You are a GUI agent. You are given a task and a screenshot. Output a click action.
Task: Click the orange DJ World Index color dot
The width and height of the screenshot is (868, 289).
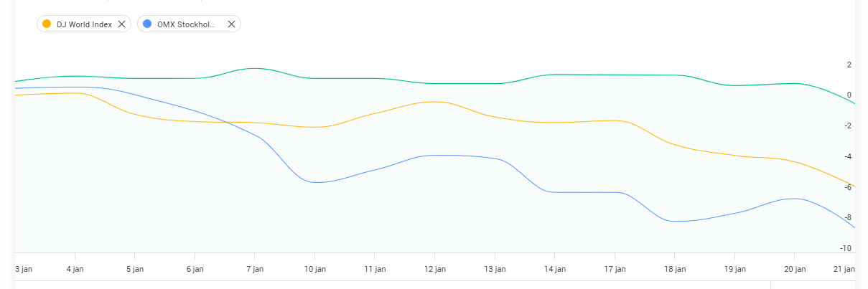pyautogui.click(x=47, y=24)
